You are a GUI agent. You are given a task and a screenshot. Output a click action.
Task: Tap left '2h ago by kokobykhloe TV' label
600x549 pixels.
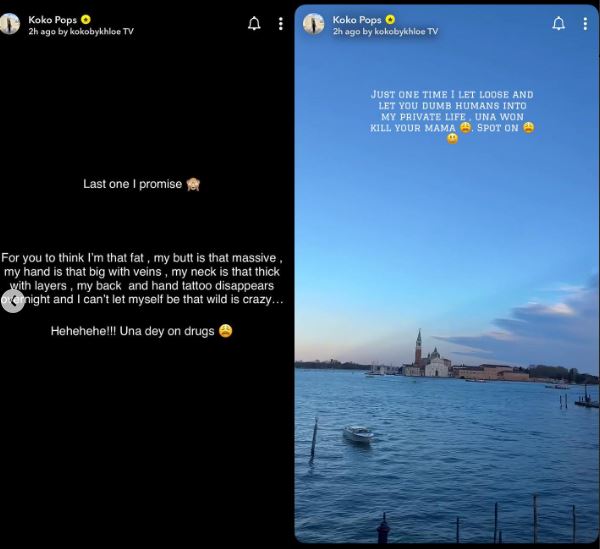pyautogui.click(x=81, y=31)
